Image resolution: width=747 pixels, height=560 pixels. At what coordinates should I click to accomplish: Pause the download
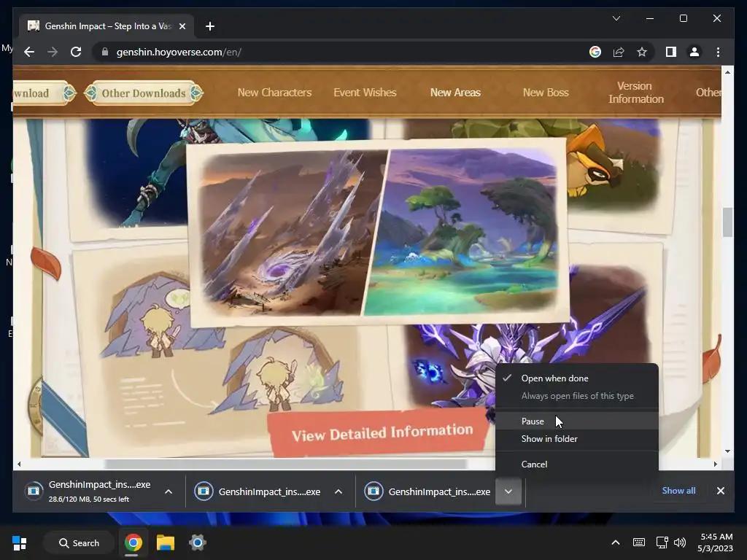(577, 421)
